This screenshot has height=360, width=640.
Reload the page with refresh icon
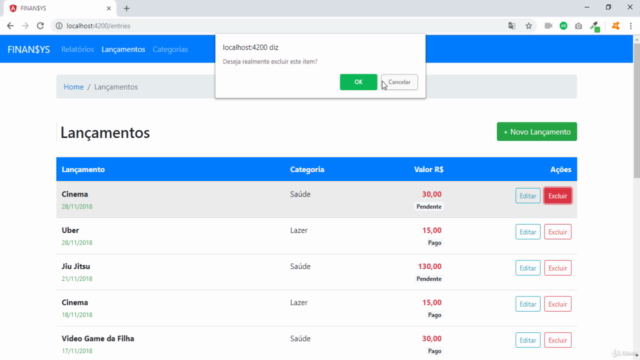coord(40,26)
